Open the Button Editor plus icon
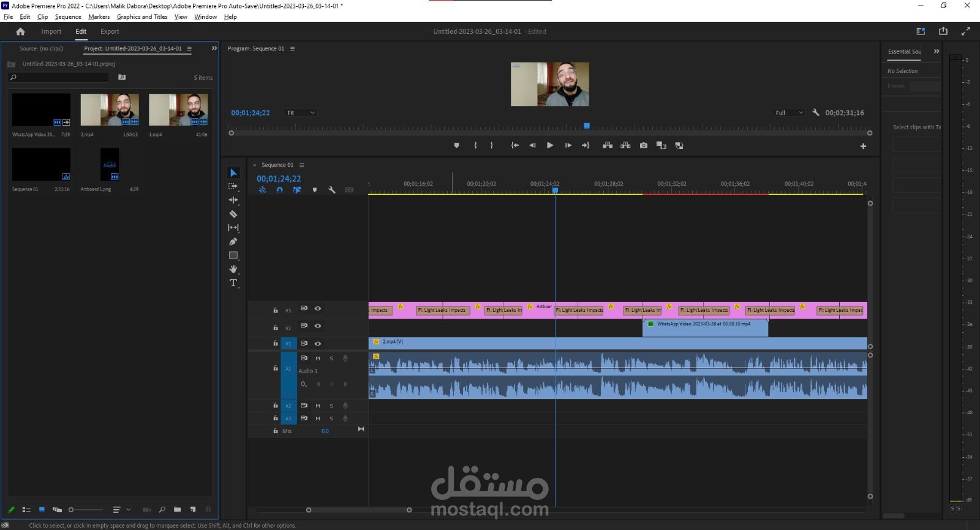This screenshot has width=980, height=530. [864, 146]
